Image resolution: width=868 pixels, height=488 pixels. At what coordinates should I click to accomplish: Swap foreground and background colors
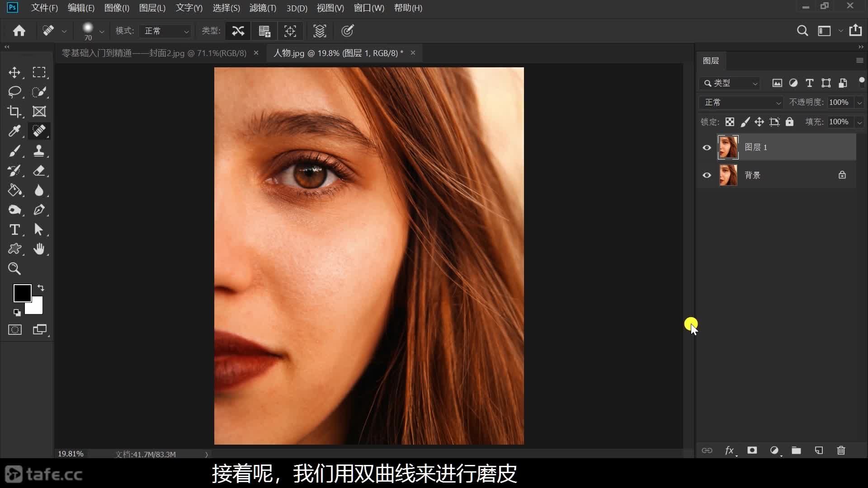(41, 288)
